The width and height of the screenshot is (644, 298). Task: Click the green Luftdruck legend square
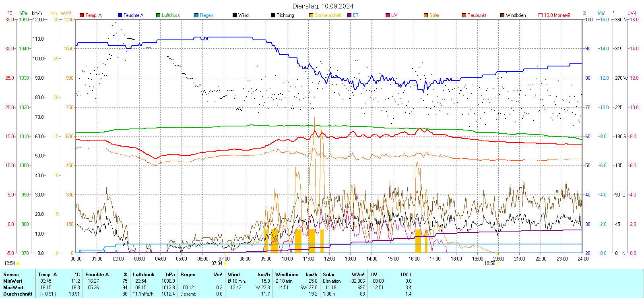[x=158, y=15]
